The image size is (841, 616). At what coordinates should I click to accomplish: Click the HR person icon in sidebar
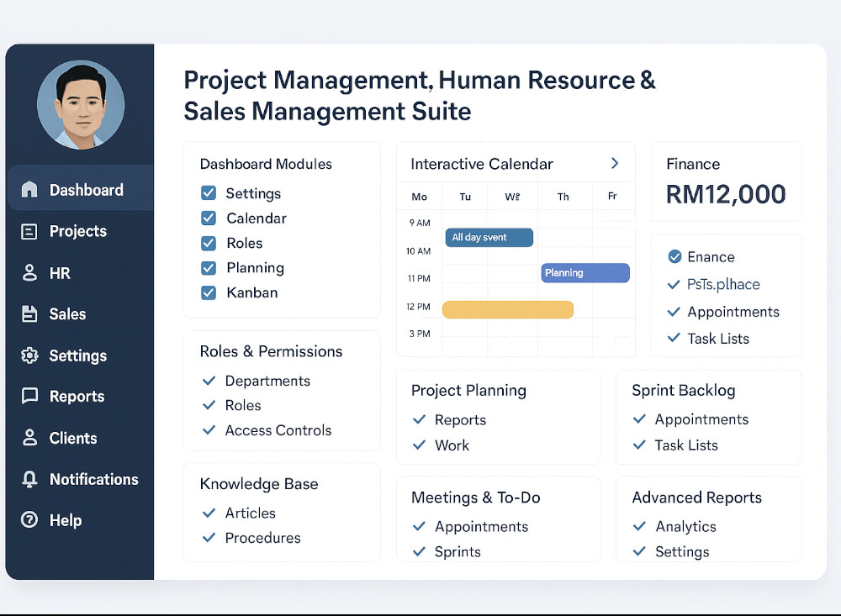tap(28, 272)
